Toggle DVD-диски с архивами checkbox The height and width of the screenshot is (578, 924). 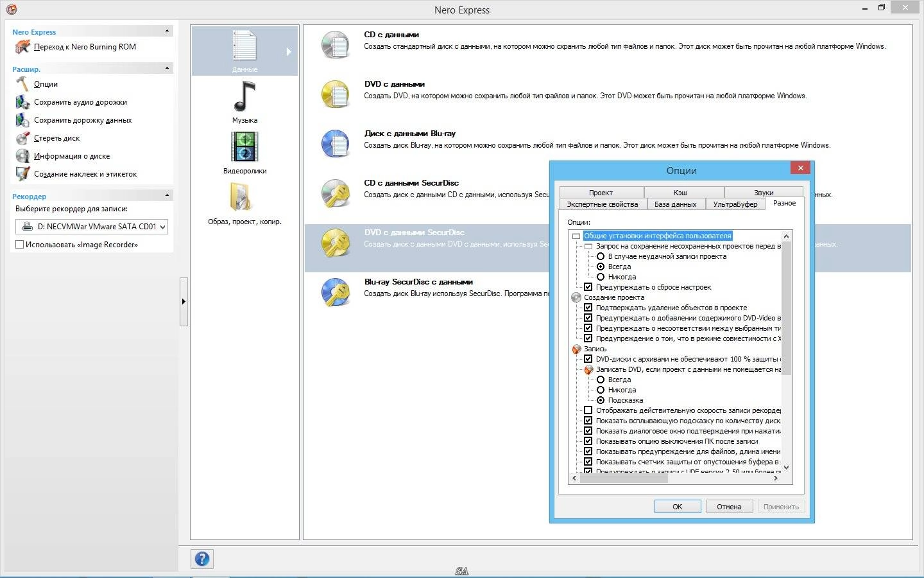[588, 359]
